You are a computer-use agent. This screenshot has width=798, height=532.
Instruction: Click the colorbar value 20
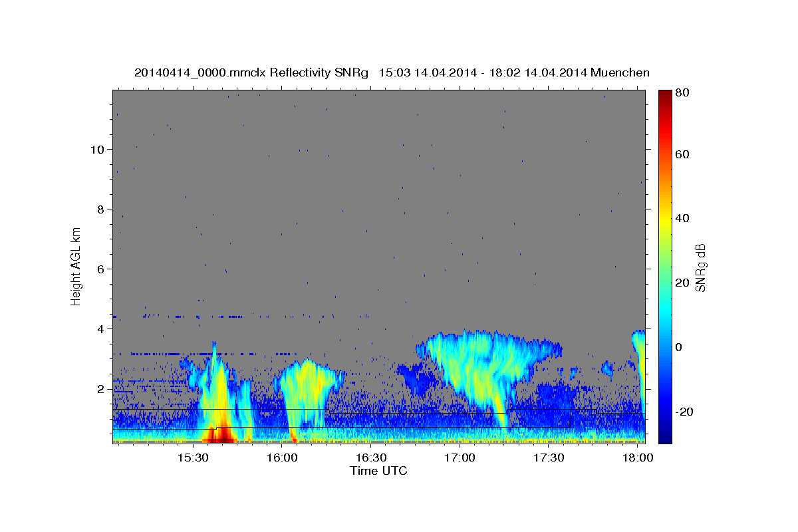pyautogui.click(x=682, y=283)
